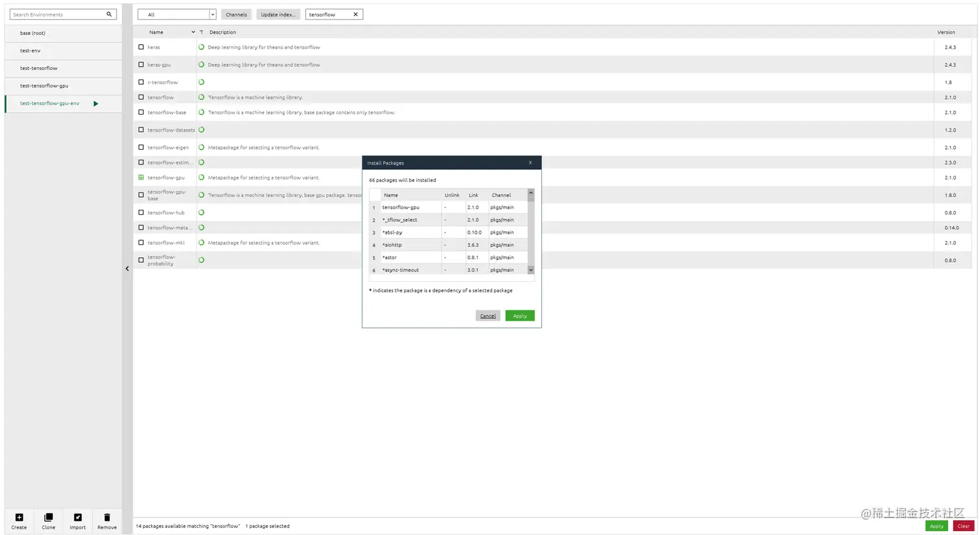
Task: Select the test-env environment
Action: point(64,51)
